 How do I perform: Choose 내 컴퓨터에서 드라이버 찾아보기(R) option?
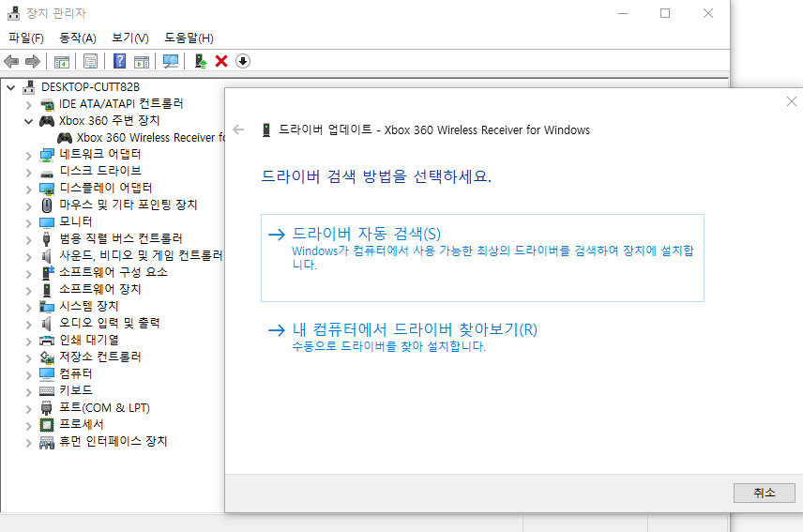(x=482, y=338)
